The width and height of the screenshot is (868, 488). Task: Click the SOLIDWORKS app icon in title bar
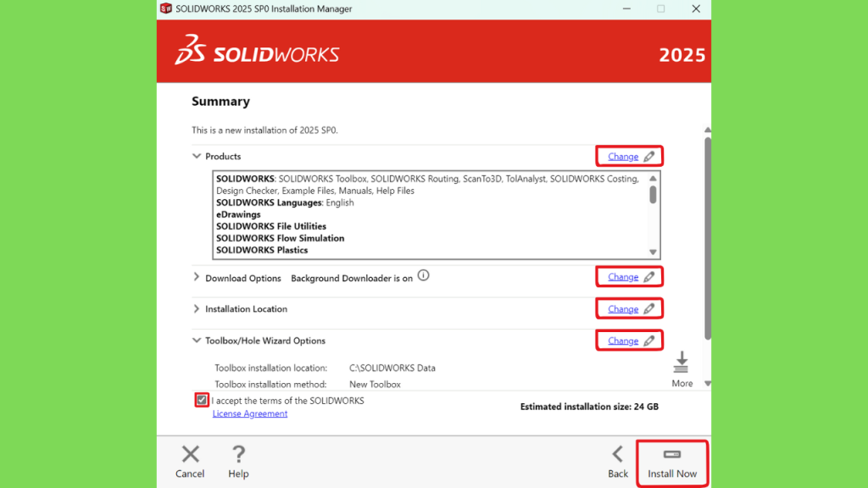click(x=165, y=8)
